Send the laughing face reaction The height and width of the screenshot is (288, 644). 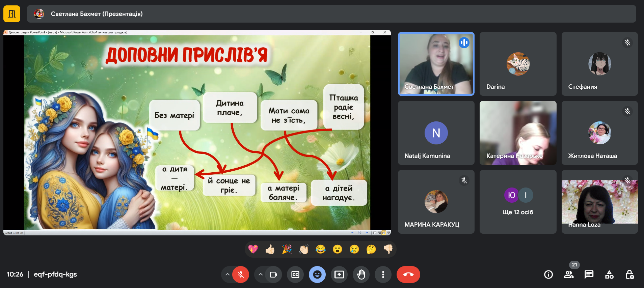321,249
